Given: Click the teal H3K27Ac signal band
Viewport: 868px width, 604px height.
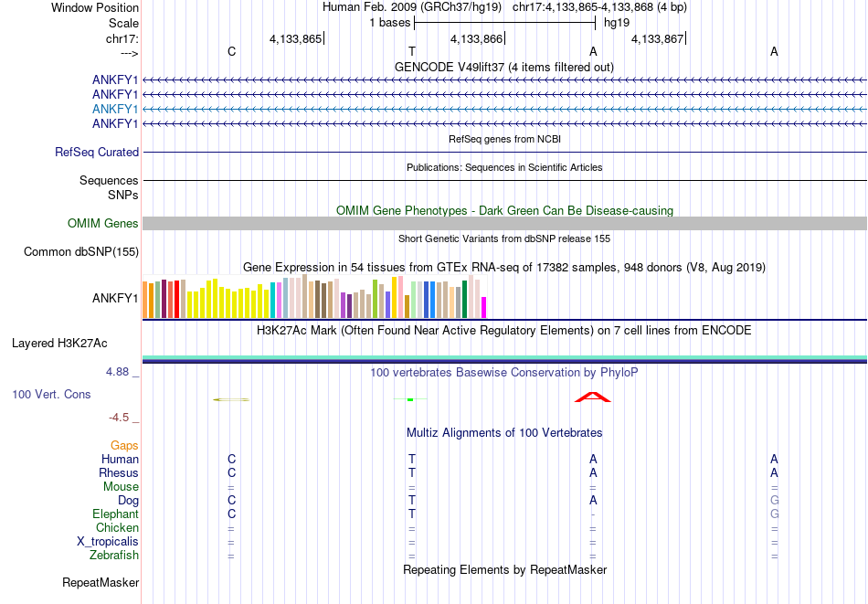Looking at the screenshot, I should tap(504, 357).
